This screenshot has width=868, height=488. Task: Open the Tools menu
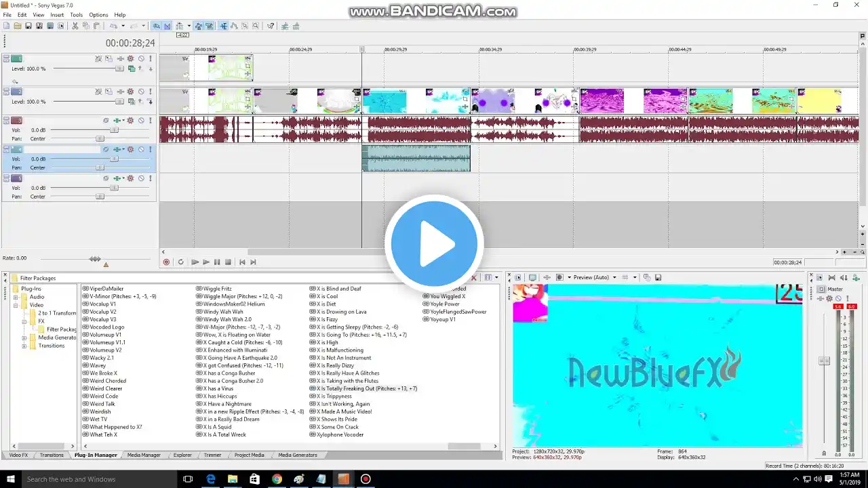(x=76, y=15)
